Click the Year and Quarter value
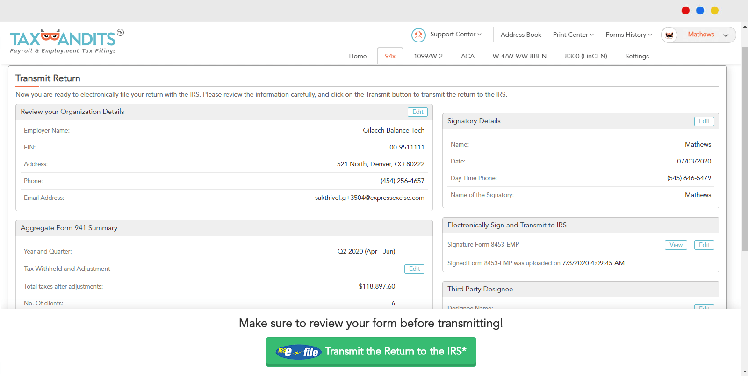Screen dimensions: 748x389 pyautogui.click(x=366, y=252)
